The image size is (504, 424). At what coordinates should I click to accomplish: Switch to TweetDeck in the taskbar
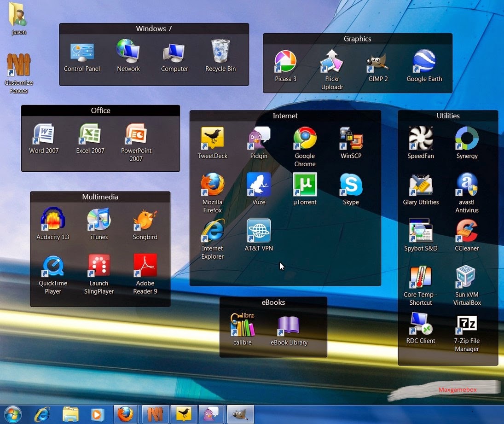point(183,414)
